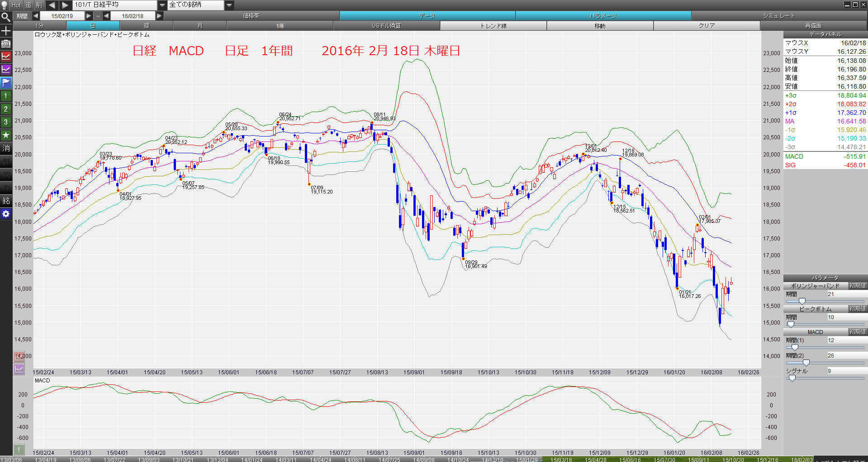Adjust the ピークボトム 期間 slider
868x462 pixels.
(825, 324)
